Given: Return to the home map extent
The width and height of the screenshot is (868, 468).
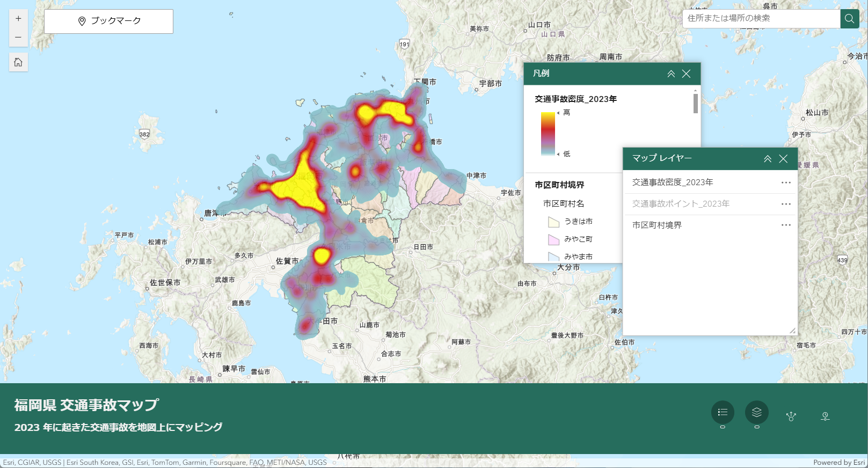Looking at the screenshot, I should 18,62.
